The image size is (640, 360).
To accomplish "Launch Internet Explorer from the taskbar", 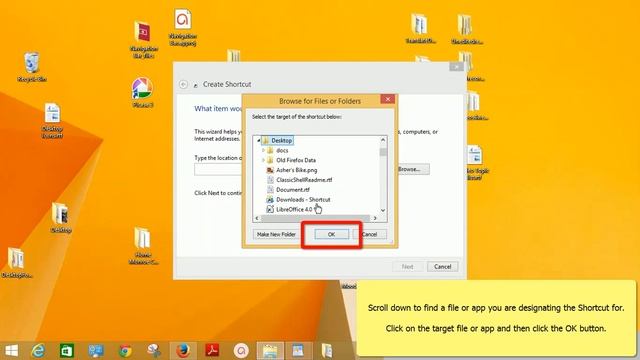I will coord(38,351).
